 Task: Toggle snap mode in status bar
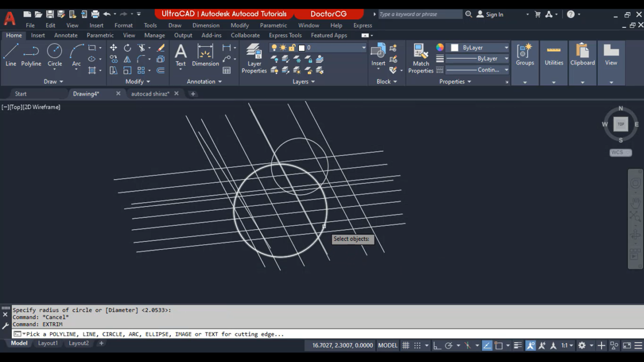[417, 346]
